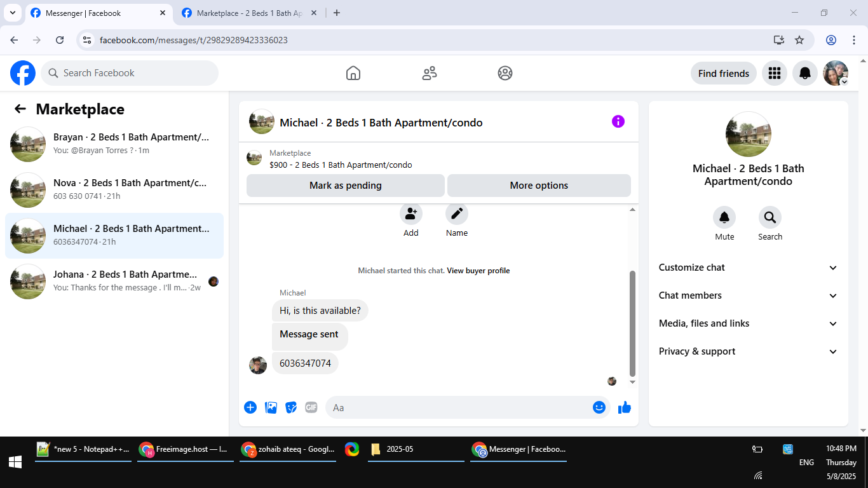Open the Chrome profile icon
The image size is (868, 488).
tap(831, 40)
